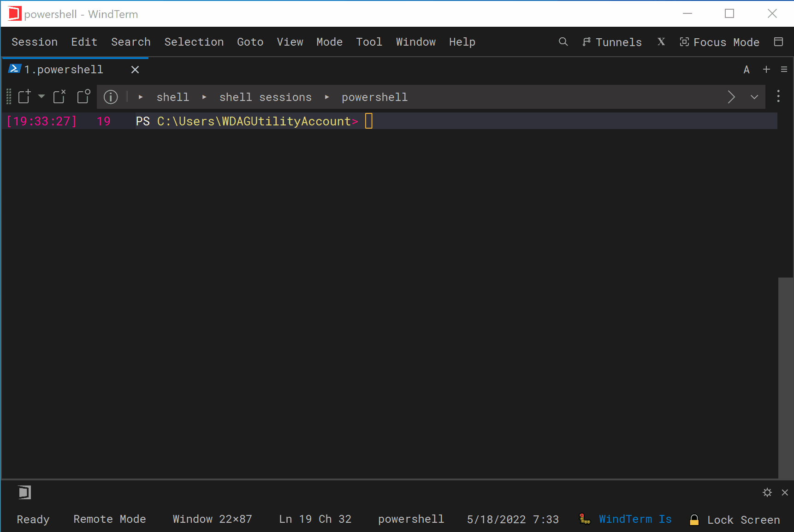Close the 1.powershell tab

135,70
